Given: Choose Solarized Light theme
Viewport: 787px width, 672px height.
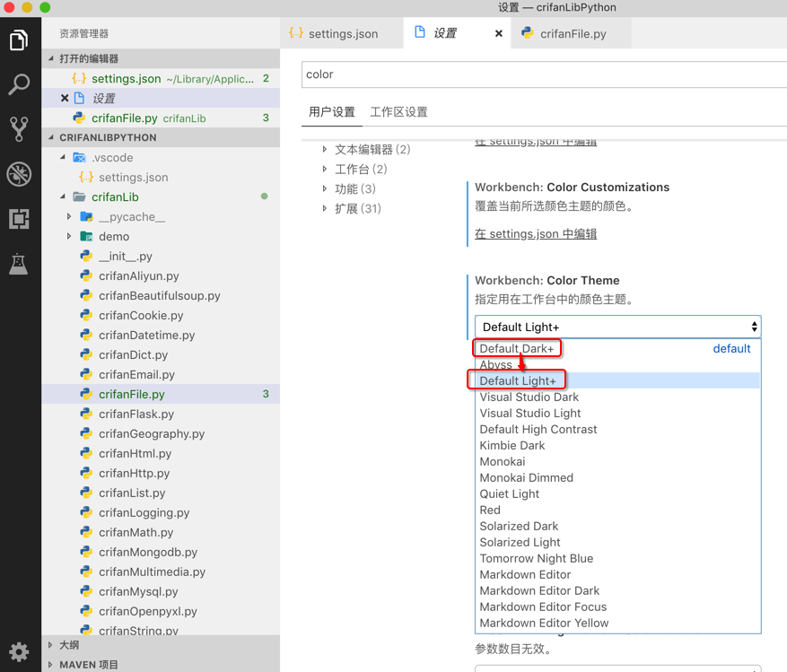Looking at the screenshot, I should (x=618, y=542).
